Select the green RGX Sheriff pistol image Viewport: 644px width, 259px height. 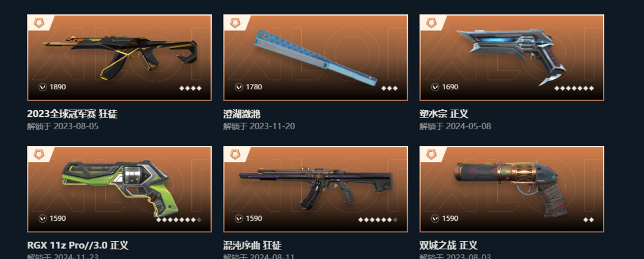pyautogui.click(x=120, y=189)
